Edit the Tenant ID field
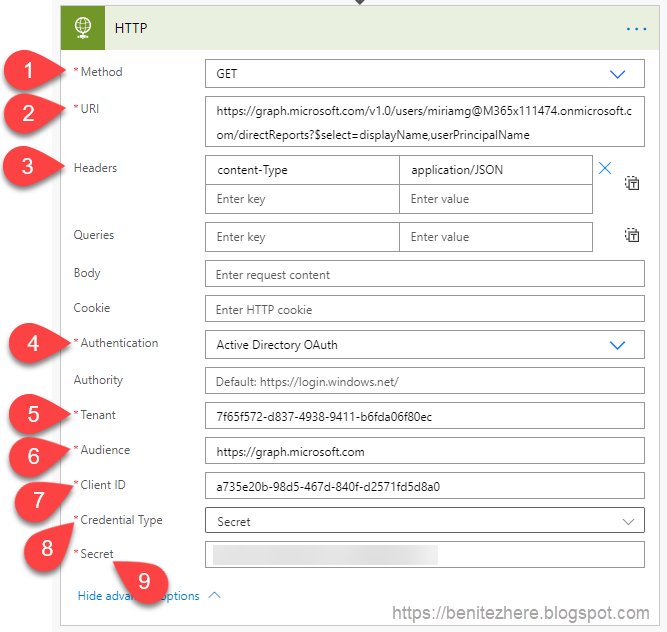 point(425,416)
